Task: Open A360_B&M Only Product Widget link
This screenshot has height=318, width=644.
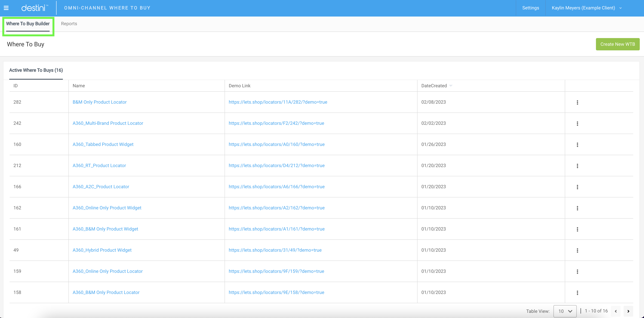Action: tap(105, 229)
